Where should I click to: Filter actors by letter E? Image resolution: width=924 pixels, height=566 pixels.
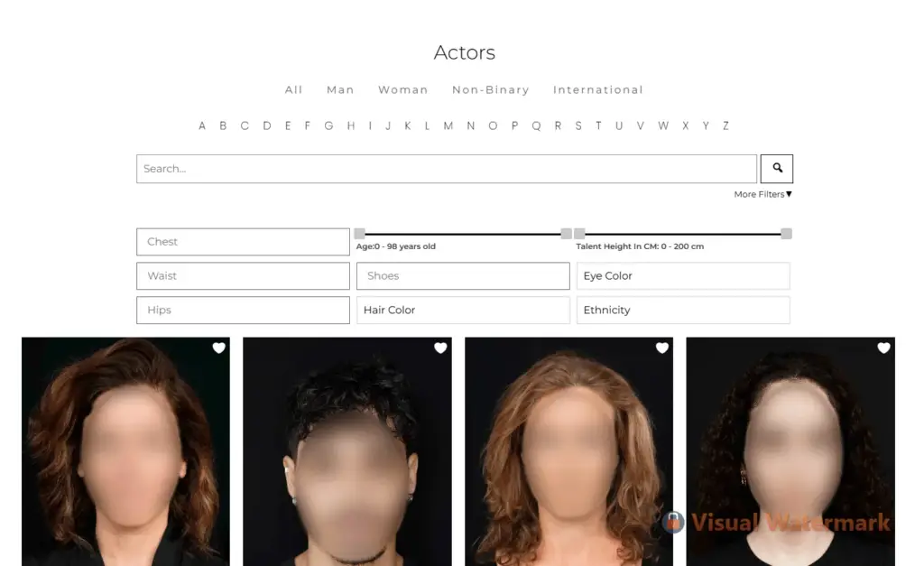click(x=288, y=125)
